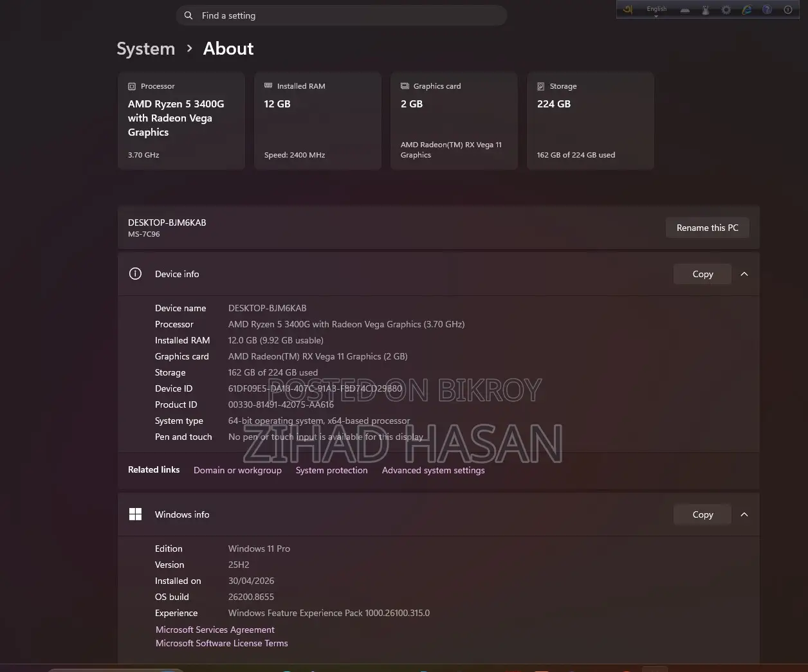Copy the Windows info details

click(702, 514)
